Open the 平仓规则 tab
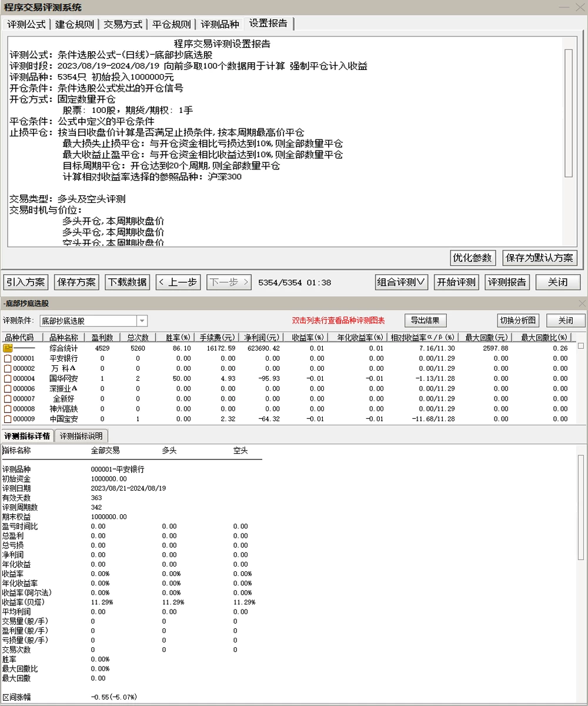 click(171, 25)
